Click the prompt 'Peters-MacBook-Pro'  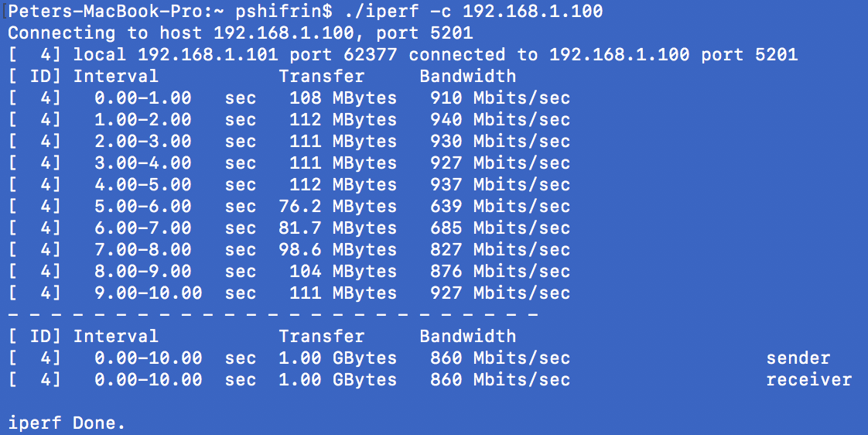pyautogui.click(x=105, y=11)
